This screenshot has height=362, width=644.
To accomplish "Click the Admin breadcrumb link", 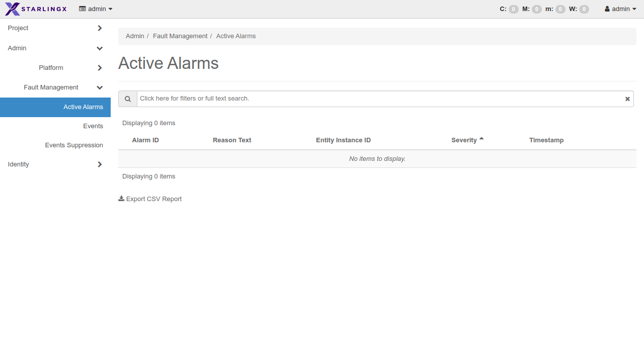I will click(135, 36).
